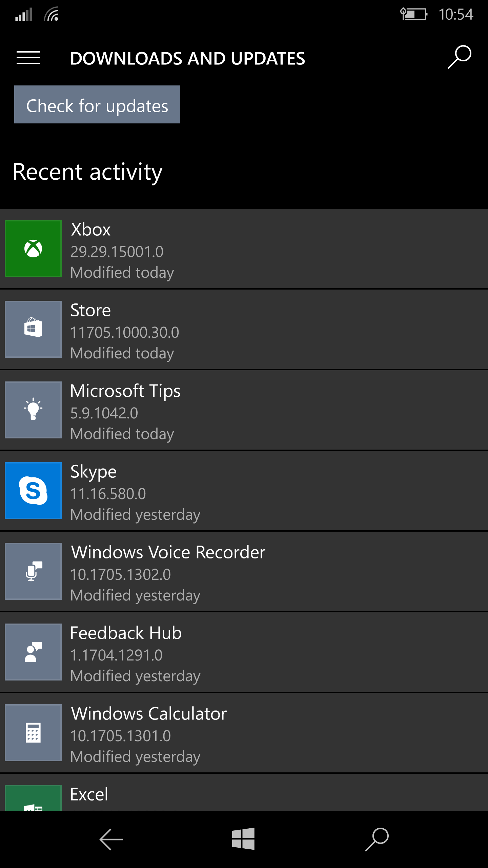Click Skype version 11.16.580.0

[108, 494]
